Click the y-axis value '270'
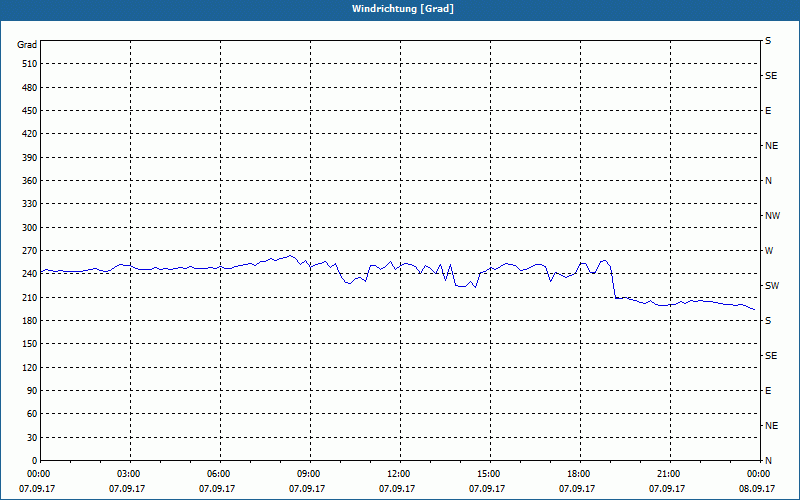 tap(30, 251)
